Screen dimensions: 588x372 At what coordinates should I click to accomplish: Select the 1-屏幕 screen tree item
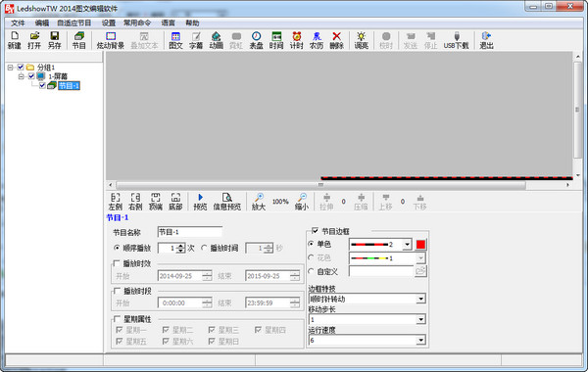click(x=58, y=76)
